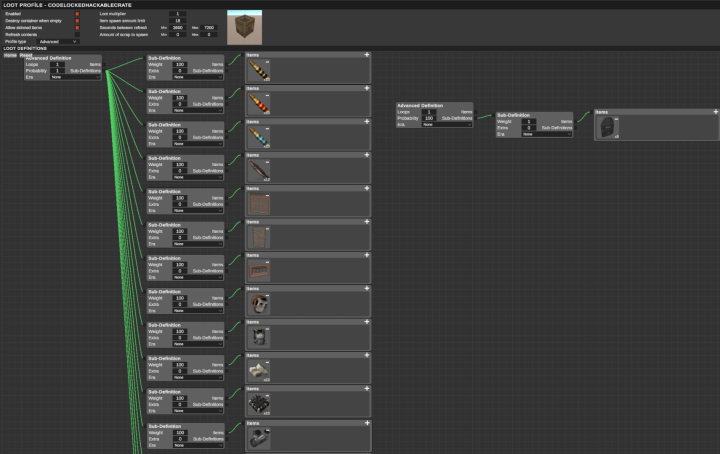Open Era dropdown of the backpack Sub-Definition
Viewport: 720px width, 454px height.
click(x=547, y=134)
